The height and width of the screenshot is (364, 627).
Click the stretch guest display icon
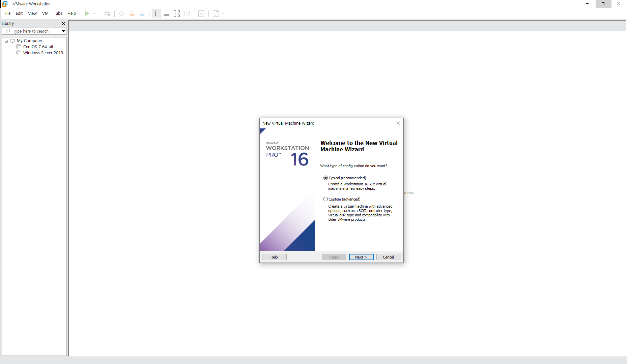(216, 13)
